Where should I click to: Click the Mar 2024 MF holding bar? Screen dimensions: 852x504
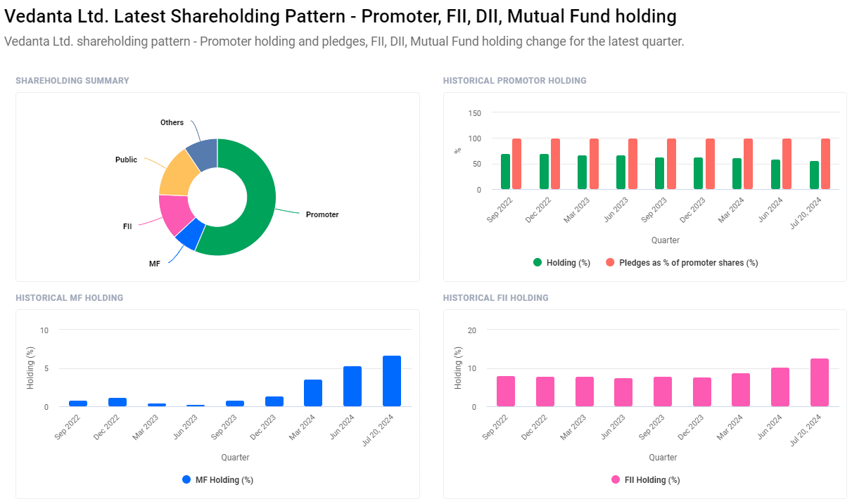313,393
